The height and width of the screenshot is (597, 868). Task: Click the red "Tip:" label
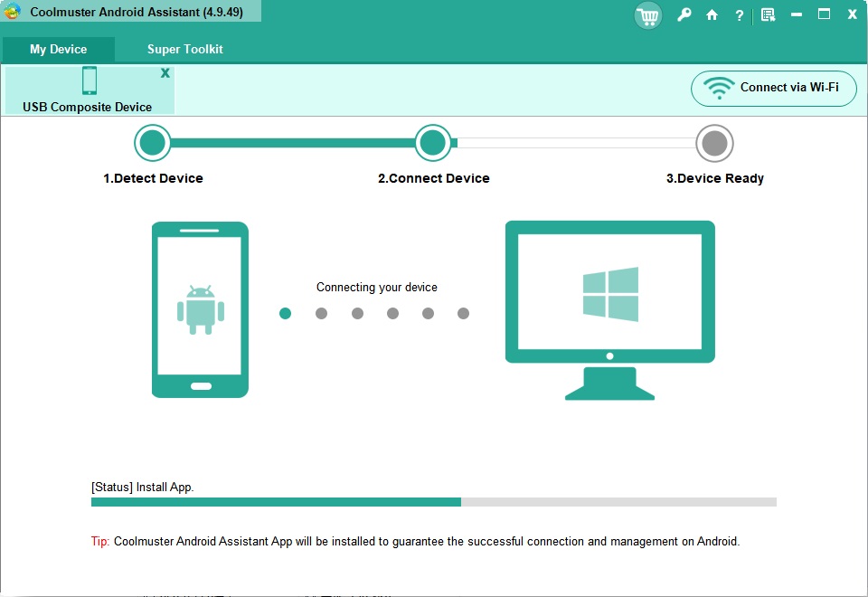click(x=100, y=541)
